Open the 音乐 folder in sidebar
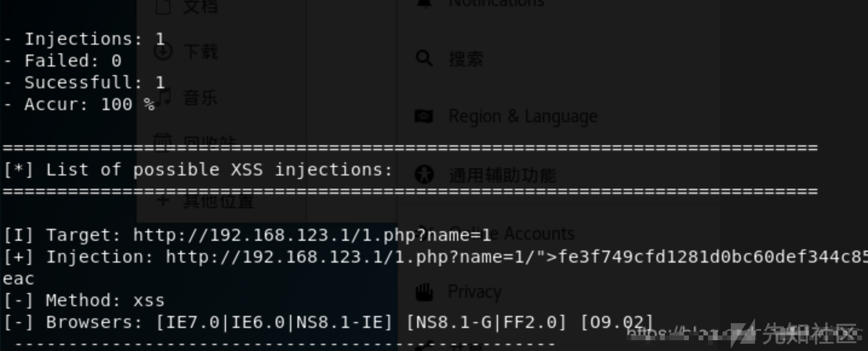This screenshot has height=351, width=868. pyautogui.click(x=200, y=97)
